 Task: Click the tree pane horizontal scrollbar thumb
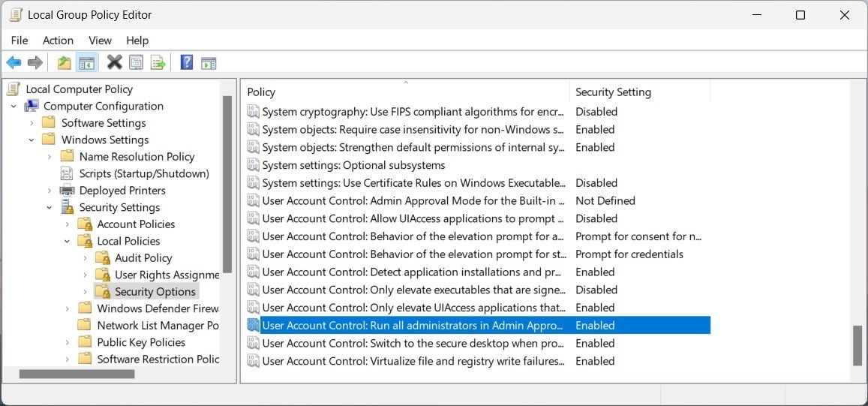point(77,374)
